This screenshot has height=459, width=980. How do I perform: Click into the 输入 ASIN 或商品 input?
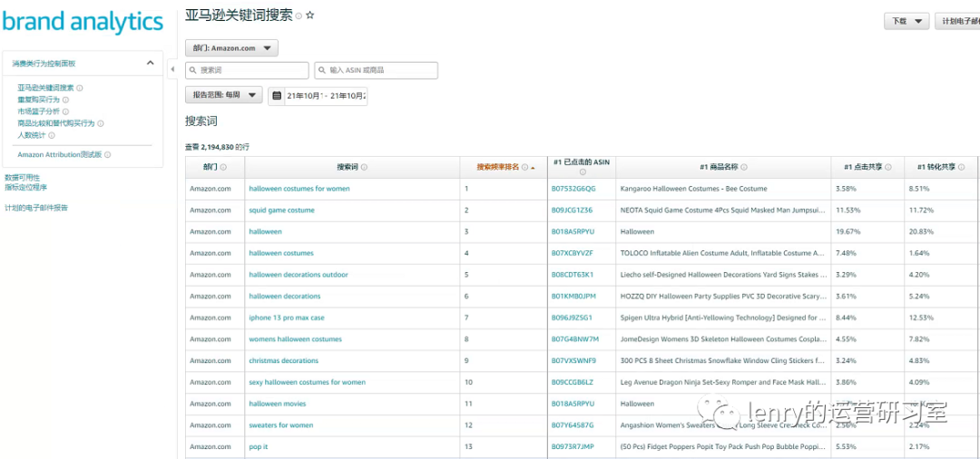pyautogui.click(x=377, y=71)
